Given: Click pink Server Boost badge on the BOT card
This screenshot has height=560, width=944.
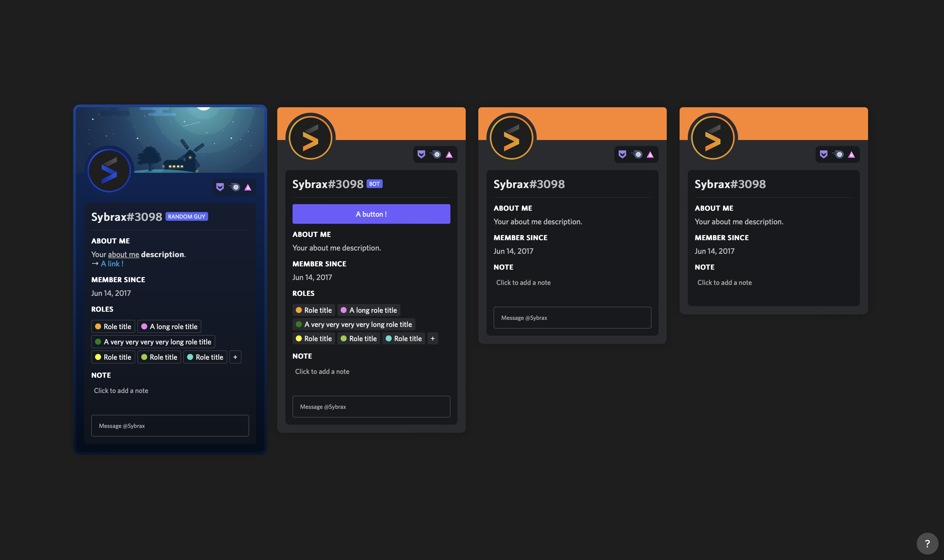Looking at the screenshot, I should pos(449,155).
